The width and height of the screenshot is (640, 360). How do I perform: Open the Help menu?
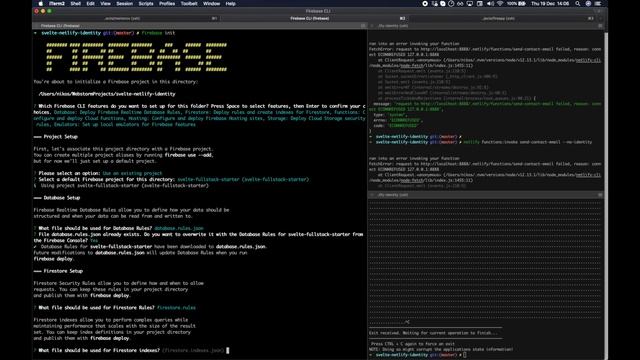(231, 4)
